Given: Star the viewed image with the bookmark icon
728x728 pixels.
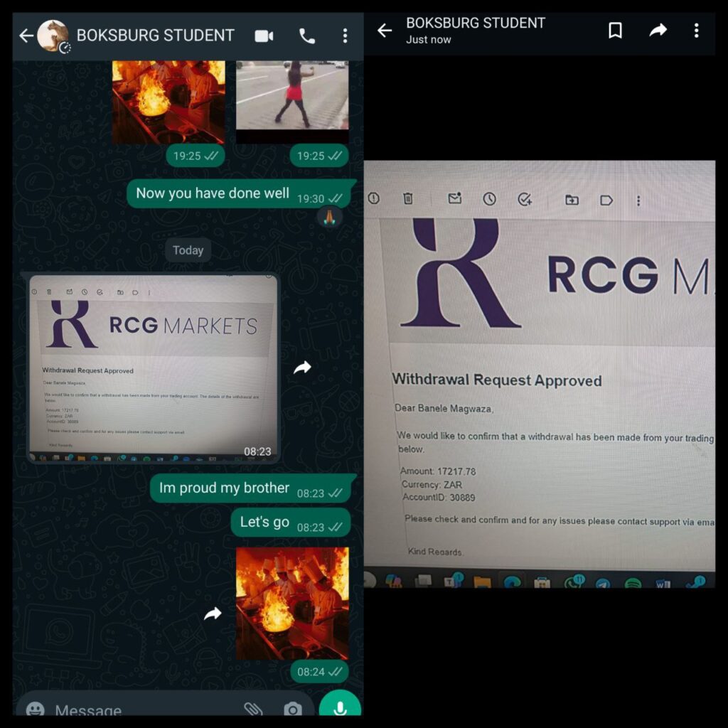Looking at the screenshot, I should tap(615, 31).
